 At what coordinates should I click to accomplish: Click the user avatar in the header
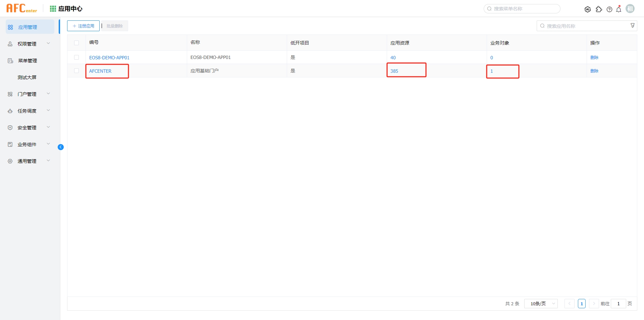pos(630,9)
